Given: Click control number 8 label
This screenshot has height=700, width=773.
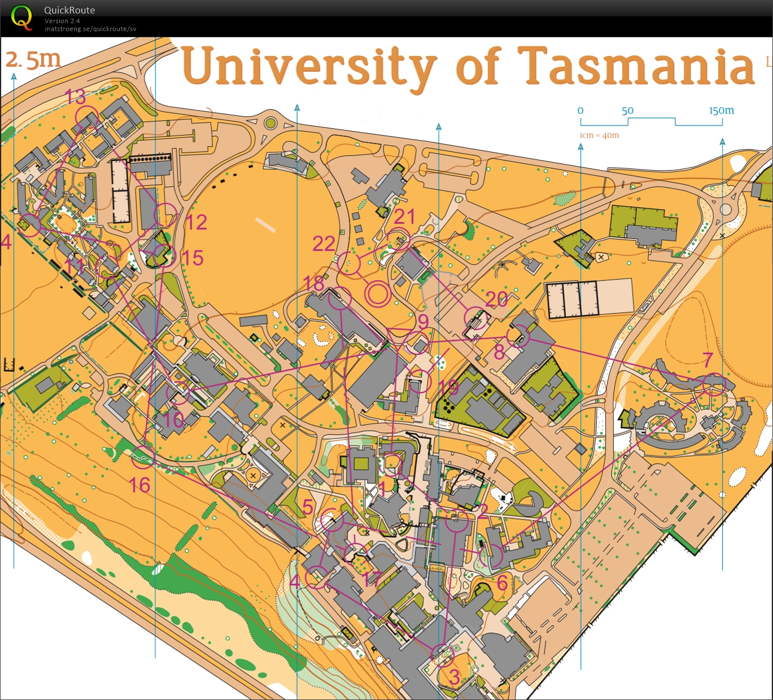Looking at the screenshot, I should point(499,352).
